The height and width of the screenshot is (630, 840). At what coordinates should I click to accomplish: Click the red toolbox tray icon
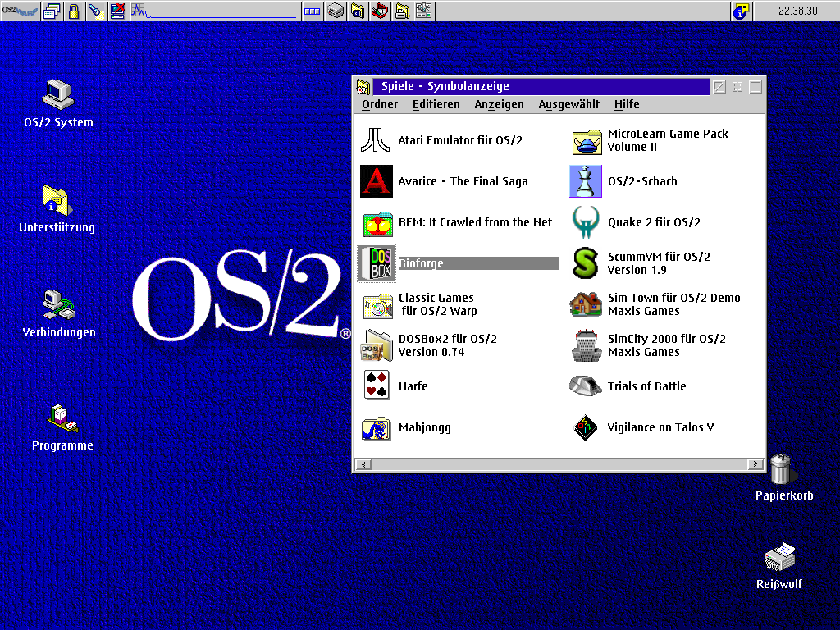tap(380, 11)
